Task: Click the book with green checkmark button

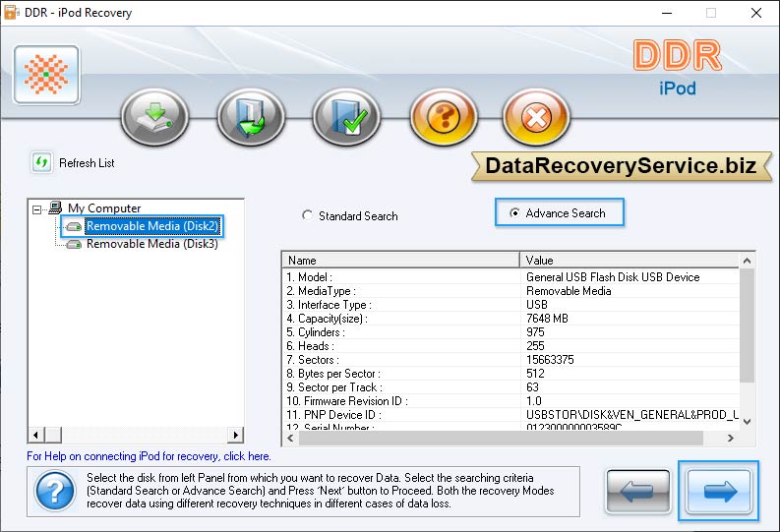Action: (347, 117)
